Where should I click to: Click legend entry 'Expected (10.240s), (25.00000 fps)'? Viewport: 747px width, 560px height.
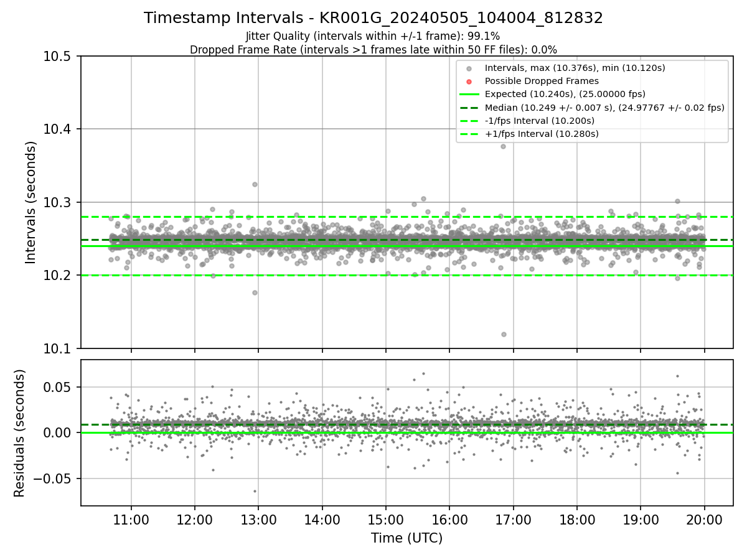(x=565, y=94)
